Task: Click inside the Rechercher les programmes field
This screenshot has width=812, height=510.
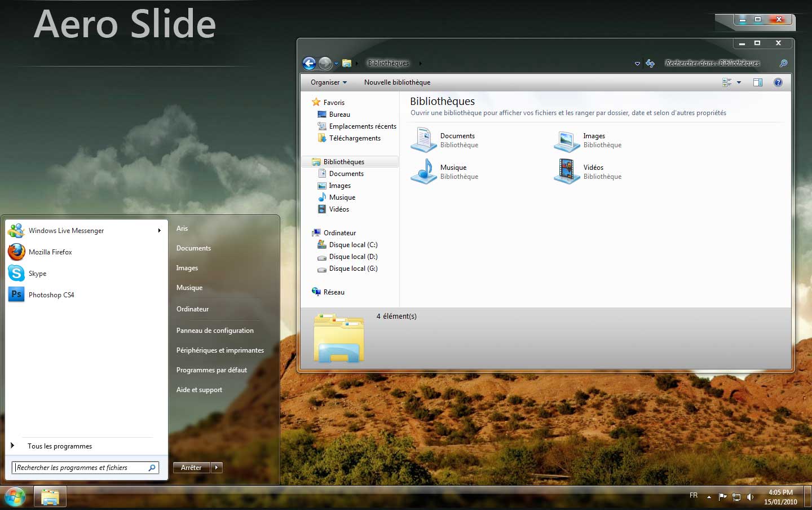Action: coord(79,467)
